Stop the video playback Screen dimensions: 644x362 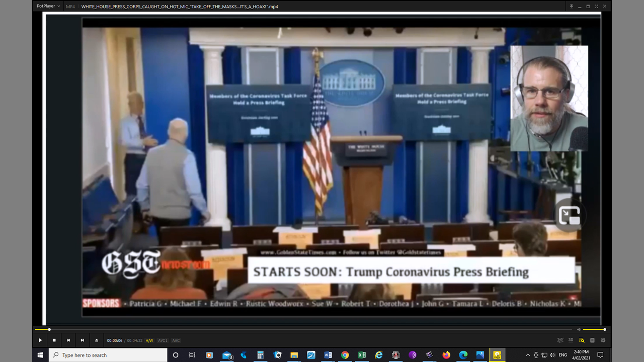point(54,340)
